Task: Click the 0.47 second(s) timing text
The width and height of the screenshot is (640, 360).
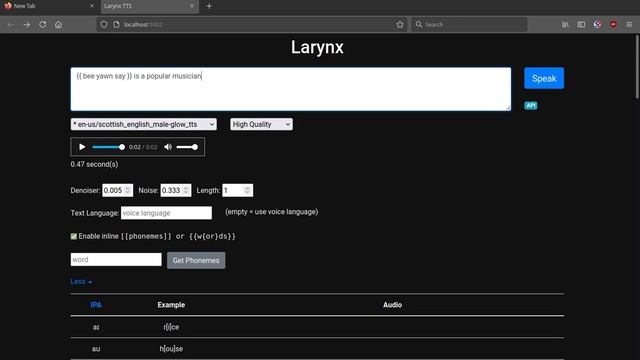Action: 94,164
